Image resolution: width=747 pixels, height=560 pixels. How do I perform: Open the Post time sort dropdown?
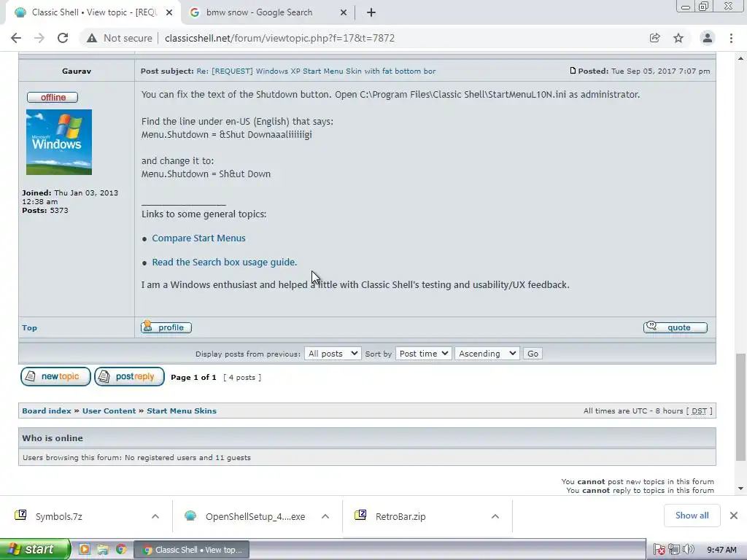point(423,354)
